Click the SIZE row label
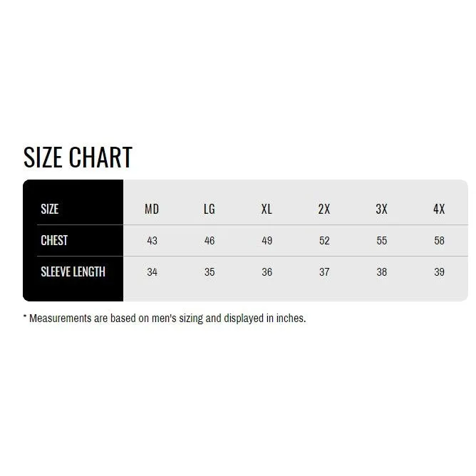The image size is (476, 476). click(49, 209)
